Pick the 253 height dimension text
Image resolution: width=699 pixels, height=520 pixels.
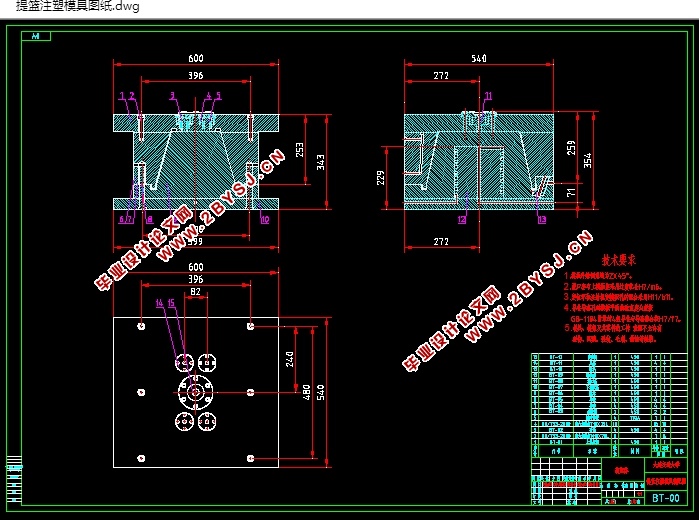point(300,149)
